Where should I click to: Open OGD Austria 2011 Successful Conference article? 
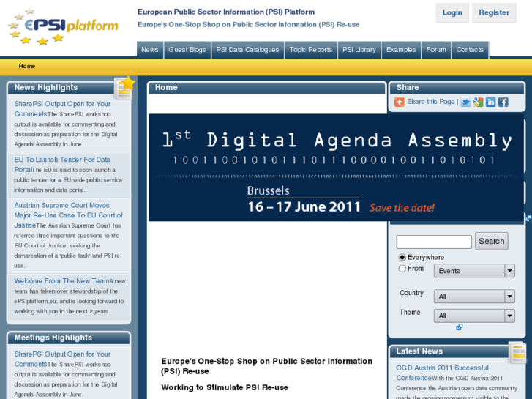443,373
